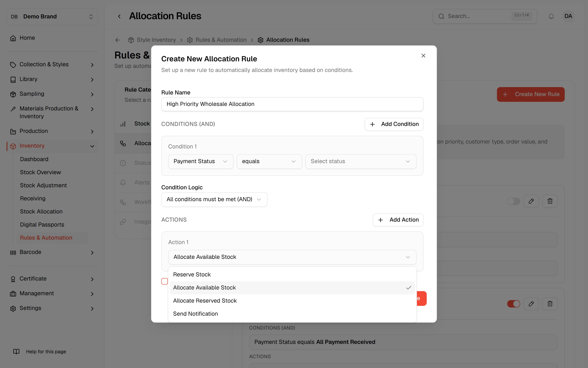
Task: Click the Settings gear icon in sidebar
Action: (13, 308)
